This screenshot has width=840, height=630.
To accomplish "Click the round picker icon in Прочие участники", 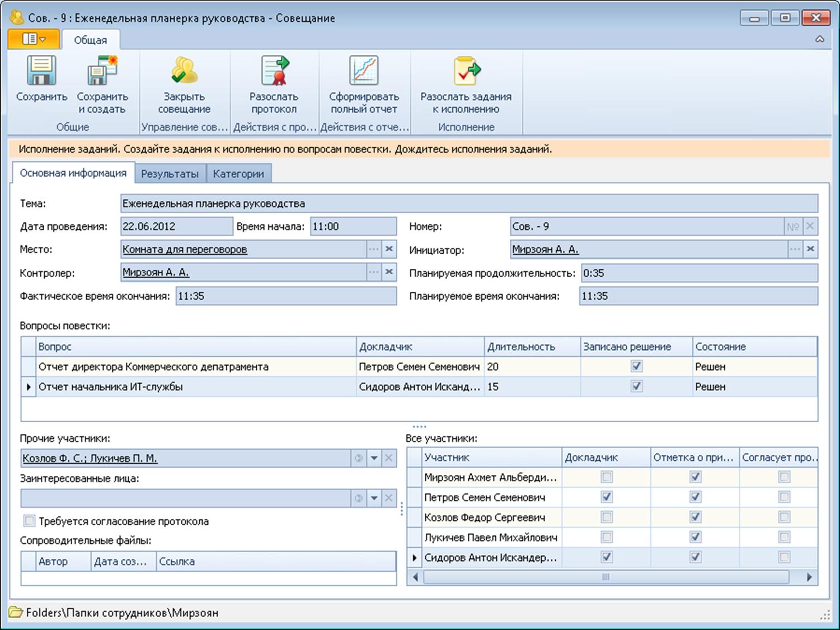I will pos(359,458).
